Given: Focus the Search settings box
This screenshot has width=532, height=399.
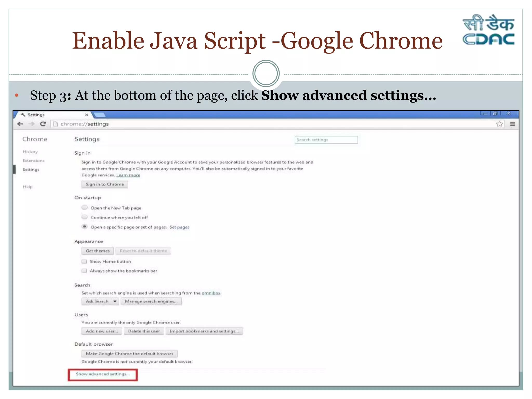Looking at the screenshot, I should click(326, 140).
